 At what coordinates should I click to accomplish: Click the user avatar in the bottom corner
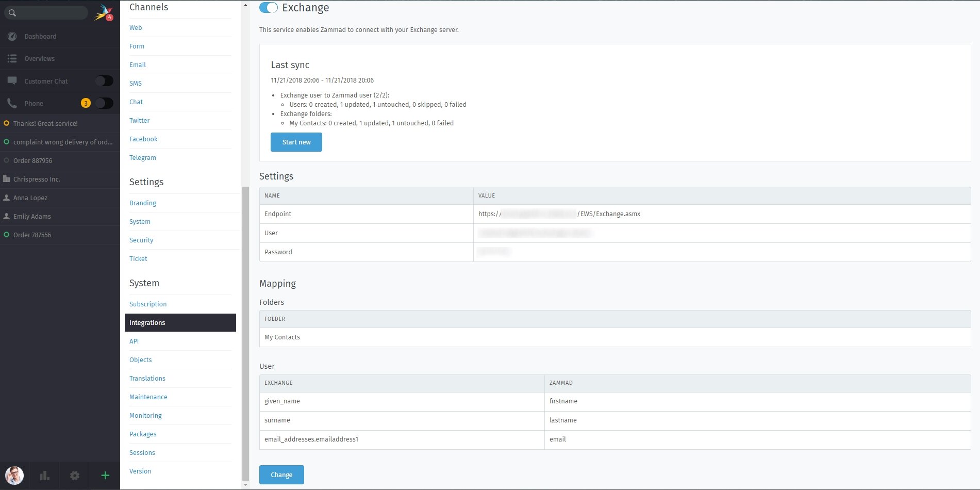click(14, 475)
